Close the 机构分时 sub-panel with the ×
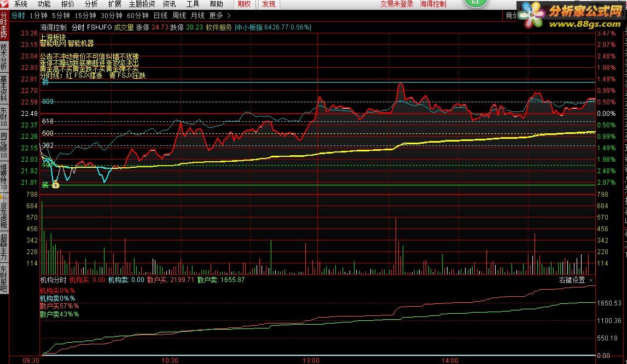 pyautogui.click(x=591, y=280)
